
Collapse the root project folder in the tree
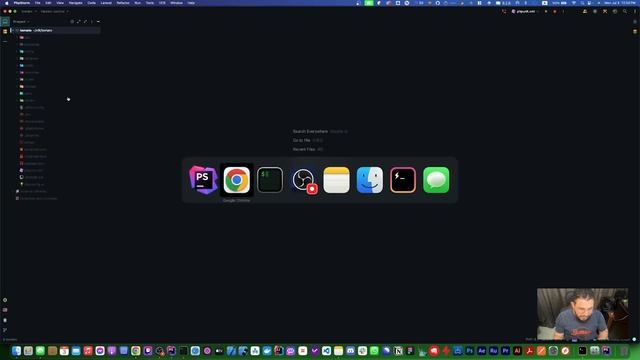tap(13, 31)
